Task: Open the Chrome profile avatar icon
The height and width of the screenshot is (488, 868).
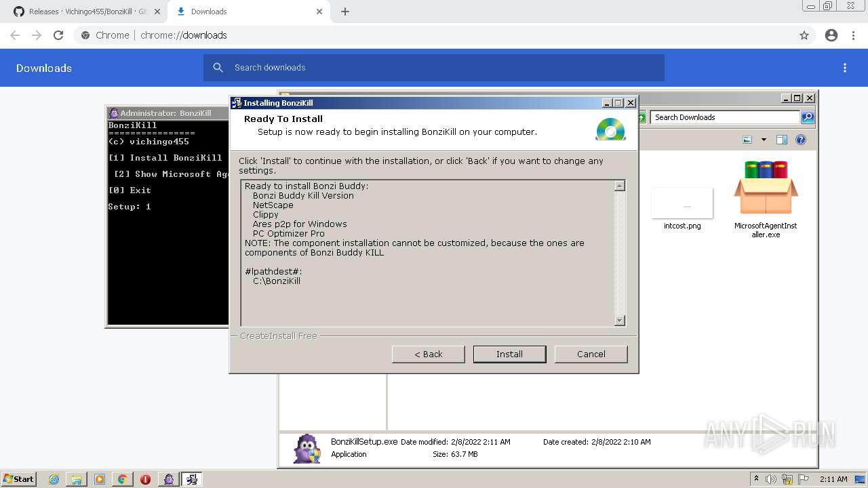Action: pos(831,35)
